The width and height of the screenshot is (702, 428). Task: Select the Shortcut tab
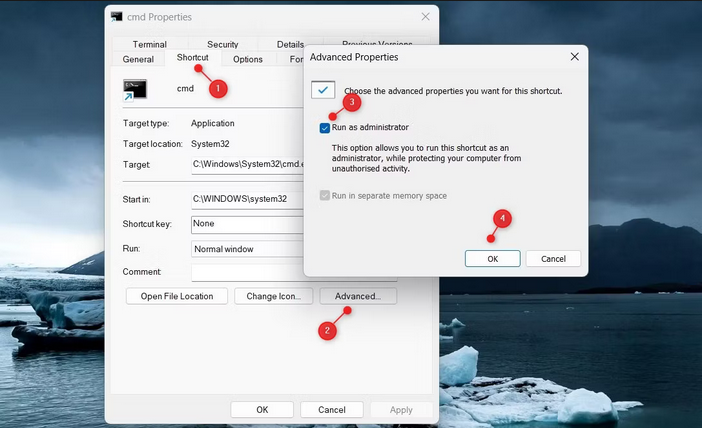click(193, 57)
